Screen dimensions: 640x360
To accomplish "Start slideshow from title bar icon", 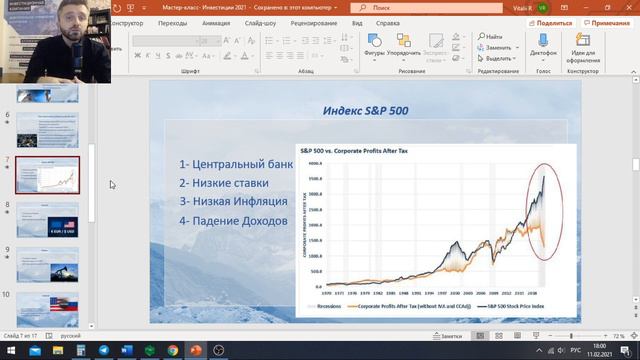I will click(131, 8).
